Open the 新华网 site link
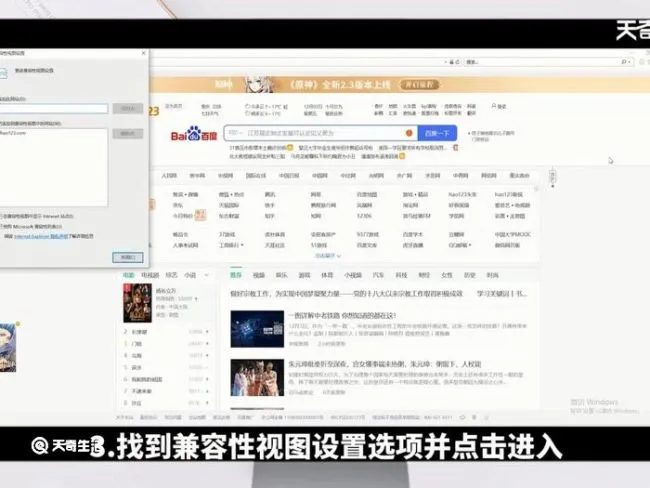Image resolution: width=650 pixels, height=488 pixels. click(197, 175)
